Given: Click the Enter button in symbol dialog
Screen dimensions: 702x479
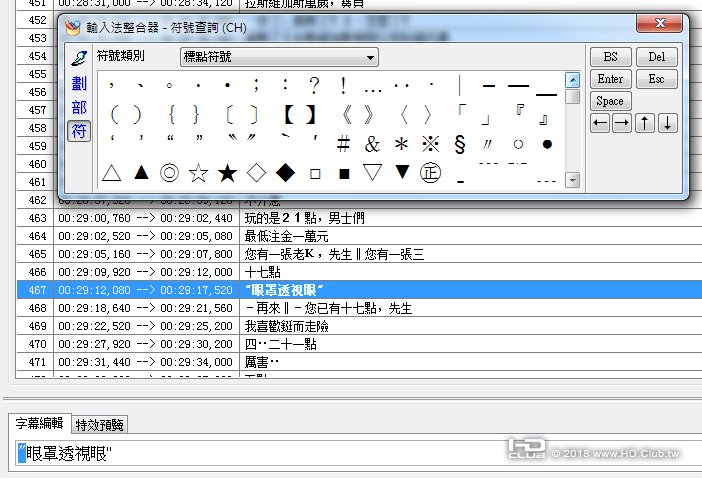Looking at the screenshot, I should click(x=611, y=79).
